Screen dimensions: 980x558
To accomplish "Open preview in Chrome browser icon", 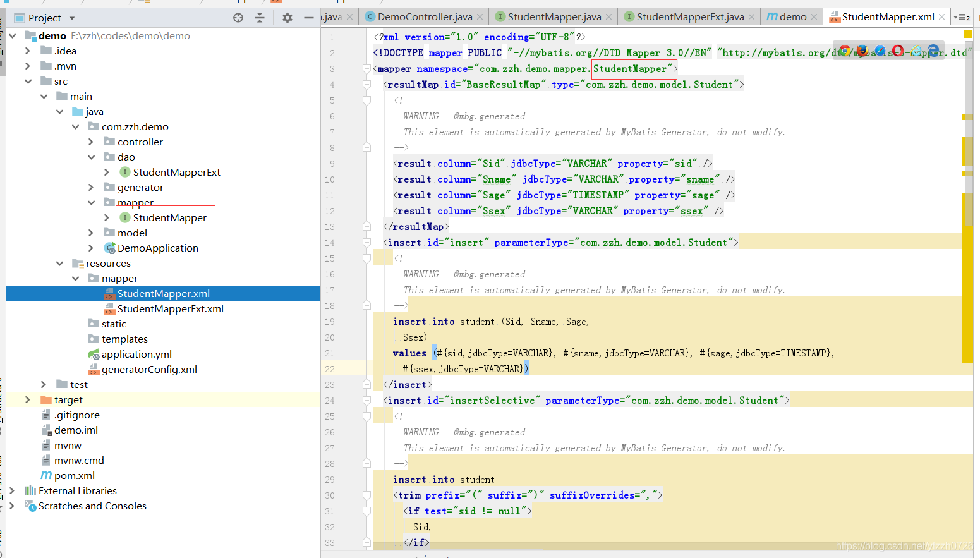I will (x=844, y=51).
